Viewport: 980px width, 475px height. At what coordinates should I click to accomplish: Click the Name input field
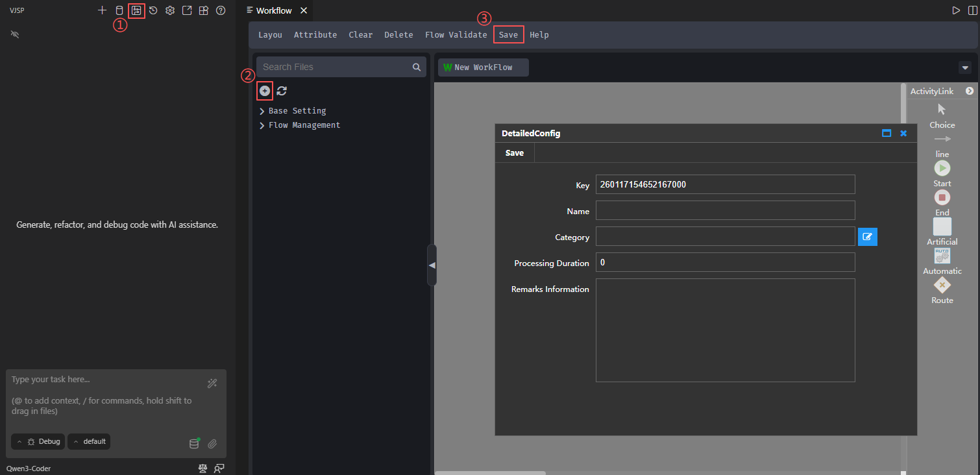click(x=725, y=210)
